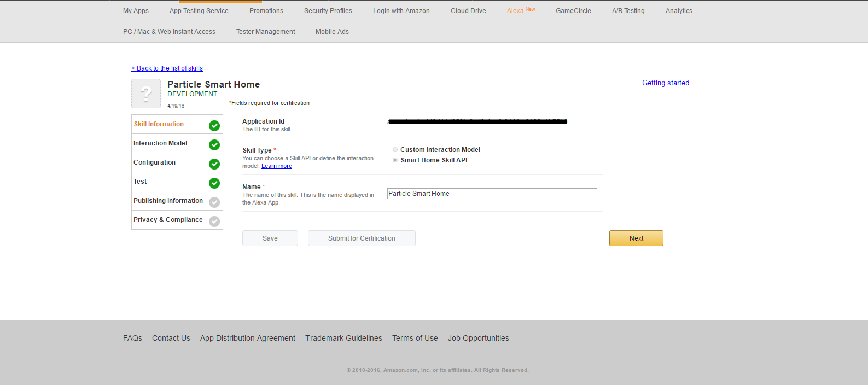Open App Testing Service tab

click(199, 11)
